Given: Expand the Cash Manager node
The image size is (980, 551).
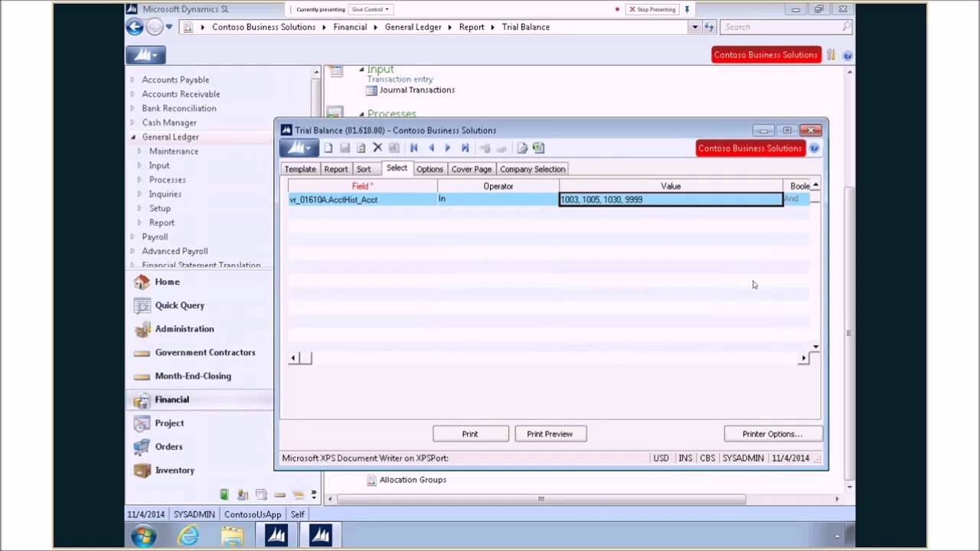Looking at the screenshot, I should 132,122.
